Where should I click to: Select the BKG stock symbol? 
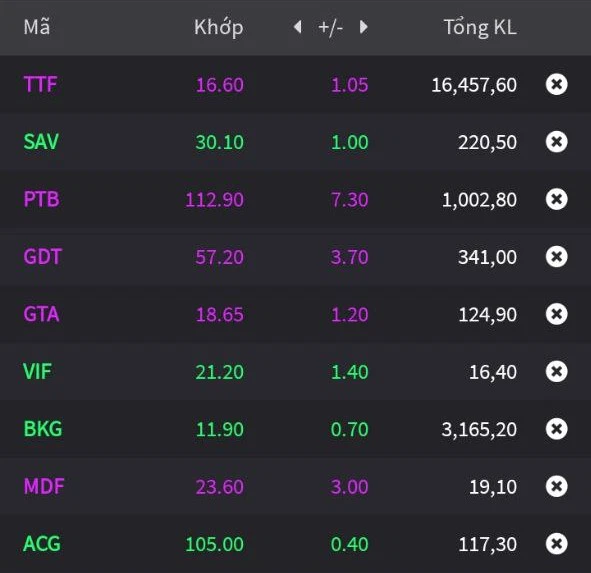tap(43, 429)
